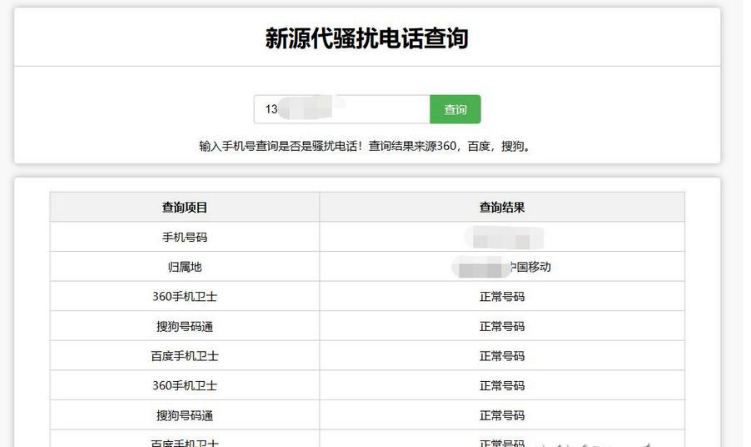Click 正常号码 in the first 搜狗号码通 row
The image size is (751, 447).
(502, 326)
